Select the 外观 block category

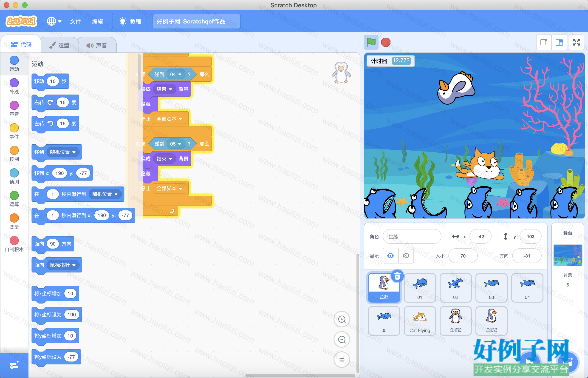coord(14,86)
